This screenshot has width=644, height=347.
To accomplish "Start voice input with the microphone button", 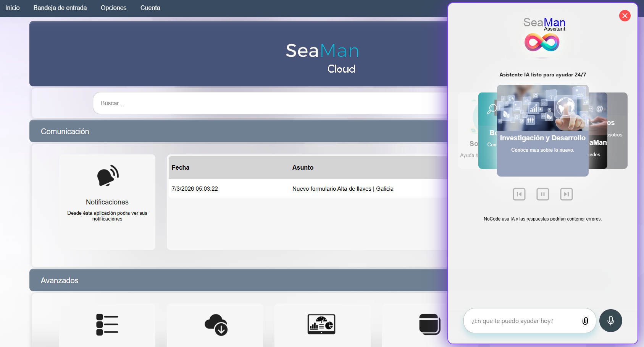I will pos(611,321).
